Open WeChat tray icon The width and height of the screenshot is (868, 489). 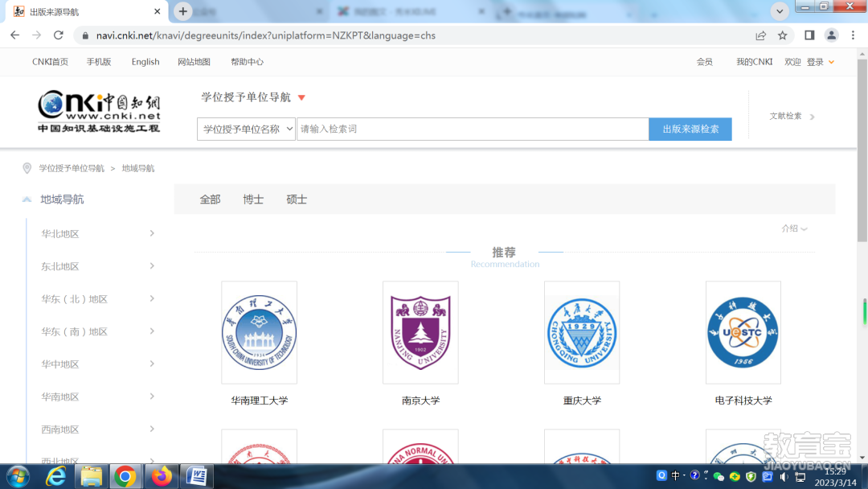(719, 476)
